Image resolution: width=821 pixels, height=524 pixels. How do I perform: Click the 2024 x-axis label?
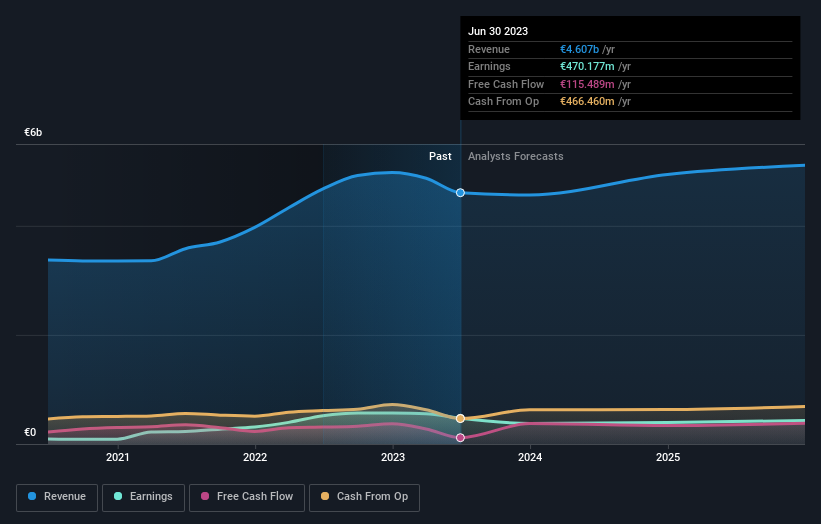pos(530,458)
